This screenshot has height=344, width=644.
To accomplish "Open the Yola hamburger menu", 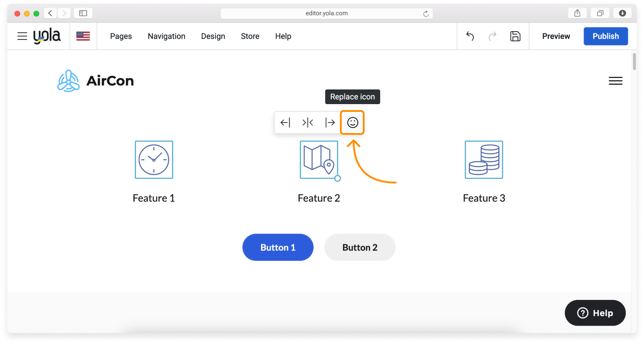I will (x=22, y=36).
